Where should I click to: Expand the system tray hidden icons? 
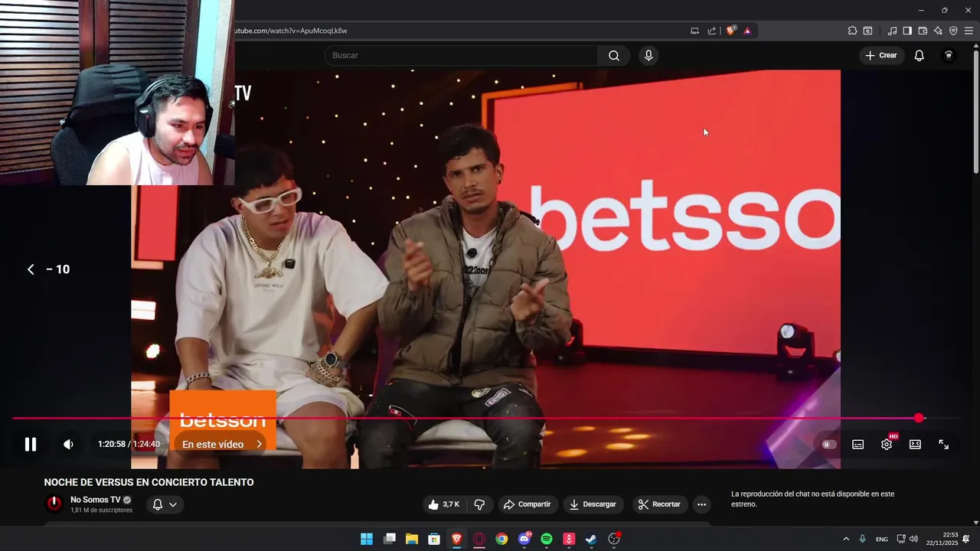tap(846, 539)
